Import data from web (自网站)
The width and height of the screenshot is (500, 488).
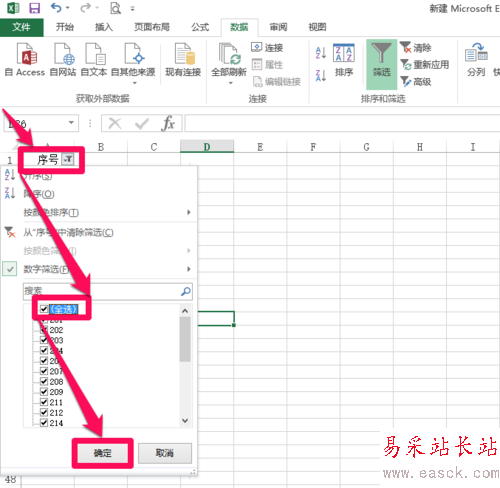63,60
